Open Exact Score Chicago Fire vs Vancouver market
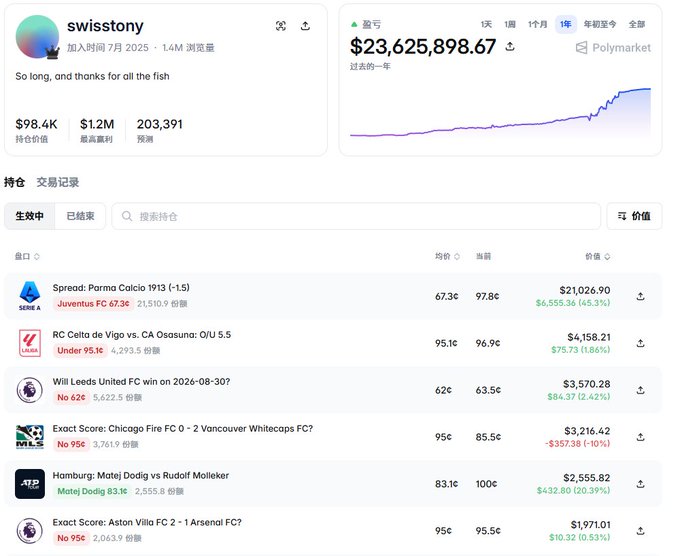The image size is (680, 556). [183, 428]
